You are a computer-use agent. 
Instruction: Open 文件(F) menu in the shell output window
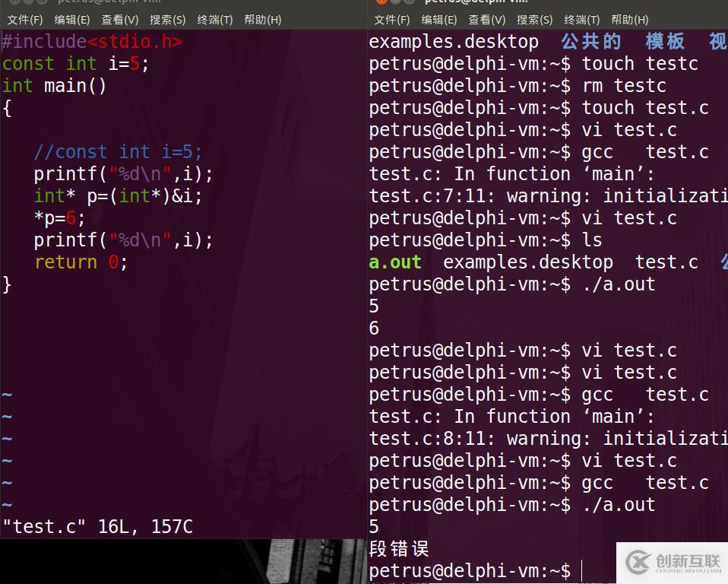pyautogui.click(x=392, y=20)
